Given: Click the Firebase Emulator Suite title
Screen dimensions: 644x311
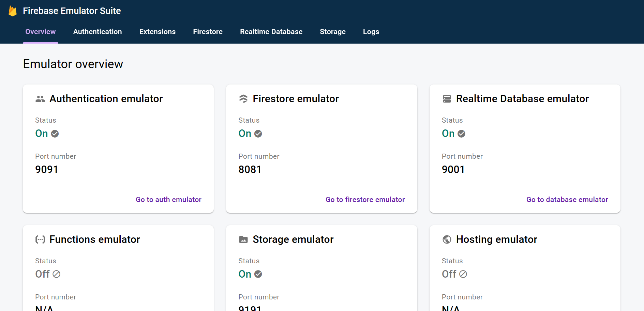Looking at the screenshot, I should (x=72, y=11).
